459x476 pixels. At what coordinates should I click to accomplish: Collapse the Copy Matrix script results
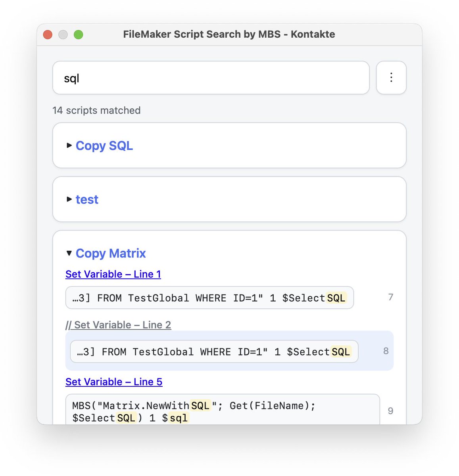[69, 253]
